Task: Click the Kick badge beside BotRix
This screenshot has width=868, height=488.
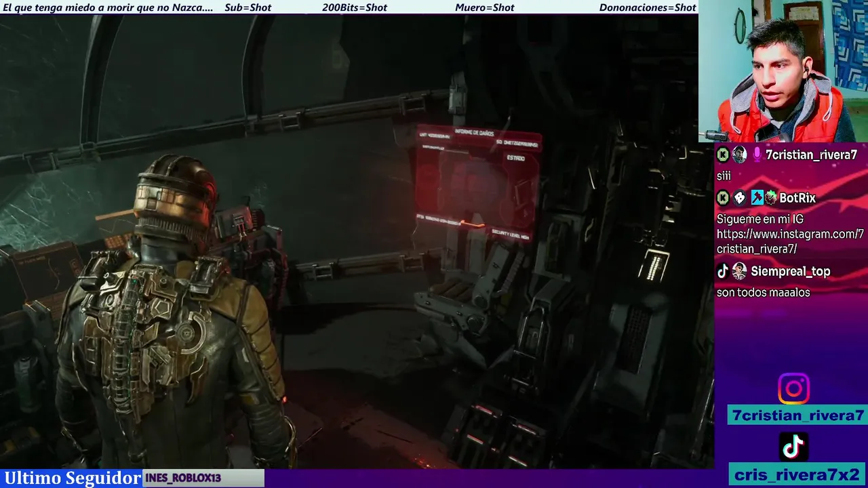Action: tap(723, 198)
